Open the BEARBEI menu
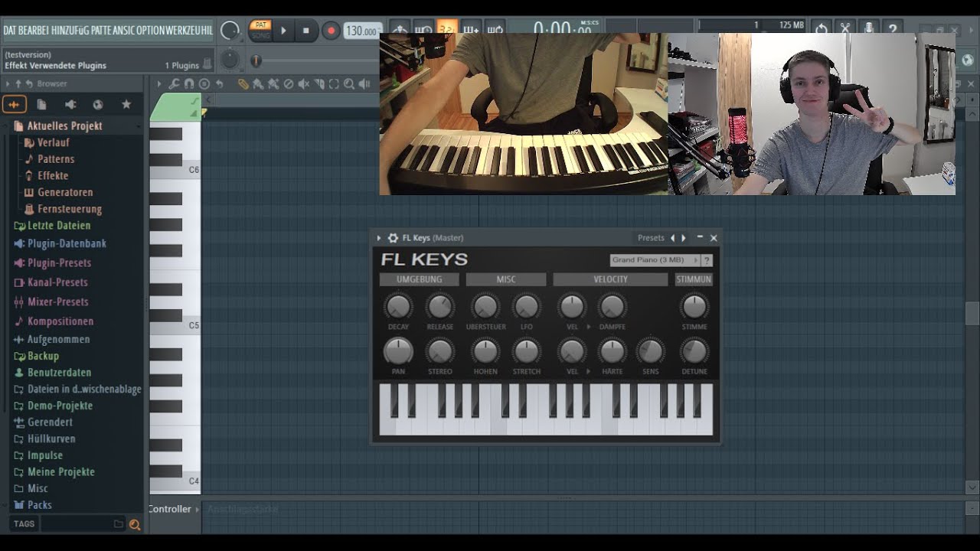This screenshot has width=980, height=551. click(x=34, y=31)
